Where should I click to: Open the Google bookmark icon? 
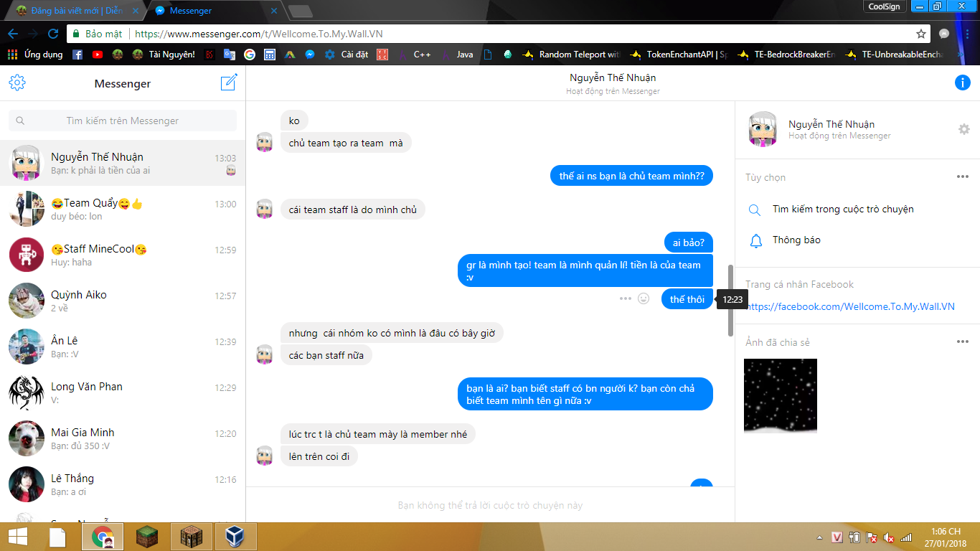[250, 55]
